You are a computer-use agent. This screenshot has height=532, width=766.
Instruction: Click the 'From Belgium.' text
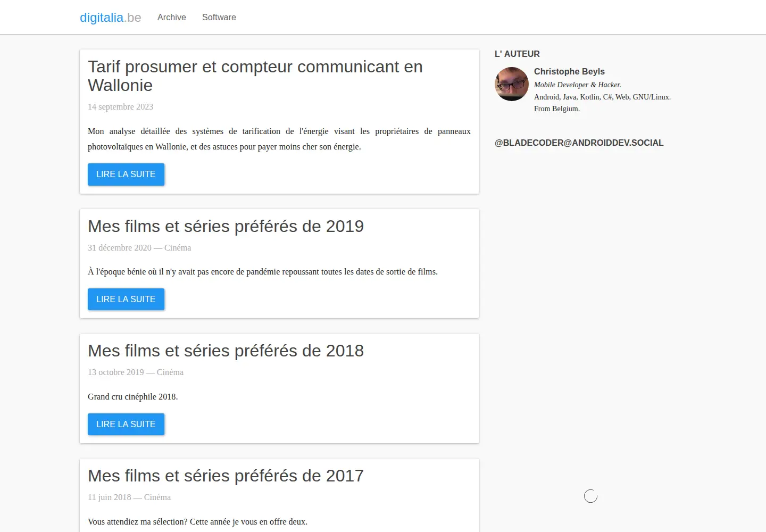557,109
